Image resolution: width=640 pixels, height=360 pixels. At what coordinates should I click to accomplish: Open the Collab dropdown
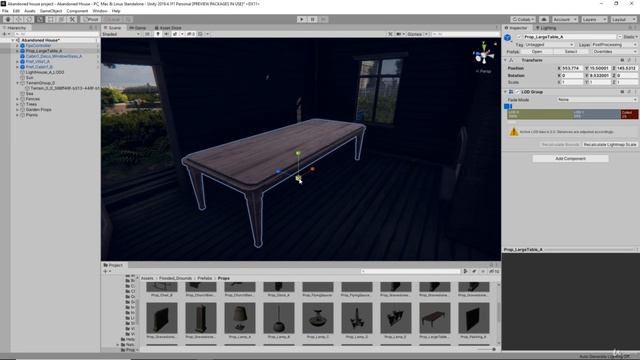pos(523,19)
